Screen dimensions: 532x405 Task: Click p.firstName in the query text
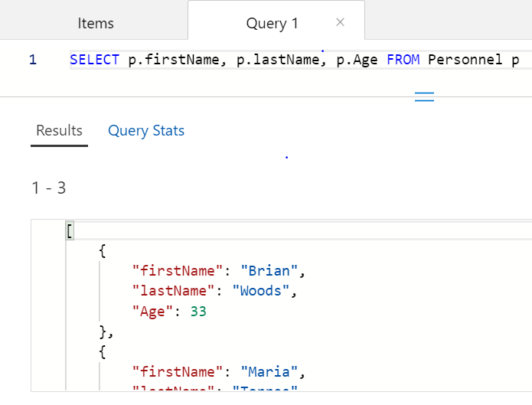coord(166,60)
